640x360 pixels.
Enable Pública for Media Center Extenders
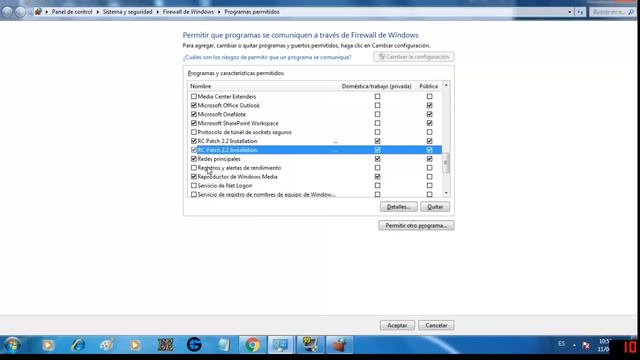(429, 97)
